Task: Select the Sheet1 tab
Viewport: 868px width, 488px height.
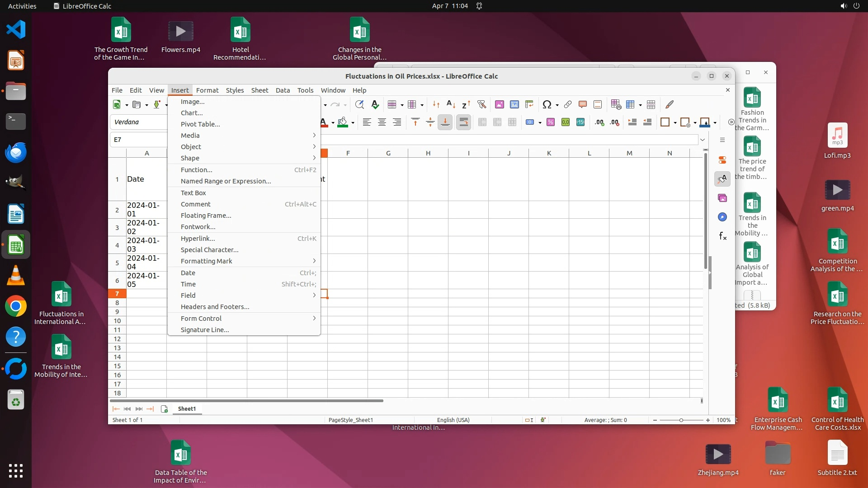Action: point(187,409)
